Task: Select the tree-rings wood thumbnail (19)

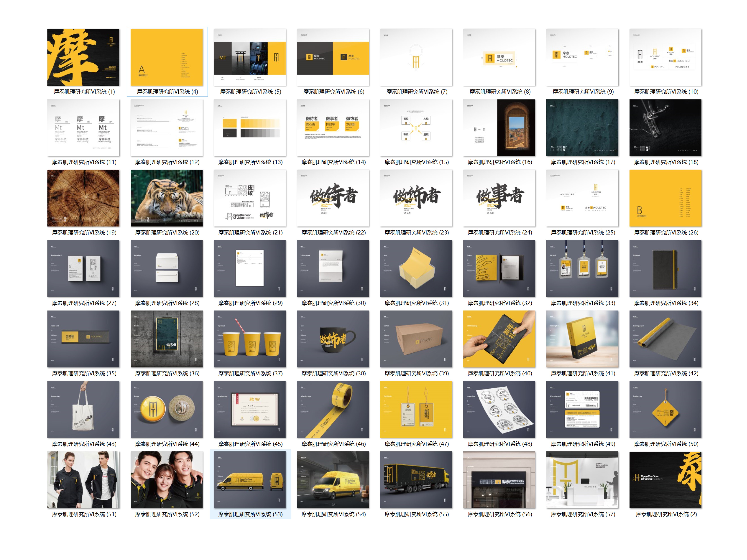Action: point(83,198)
